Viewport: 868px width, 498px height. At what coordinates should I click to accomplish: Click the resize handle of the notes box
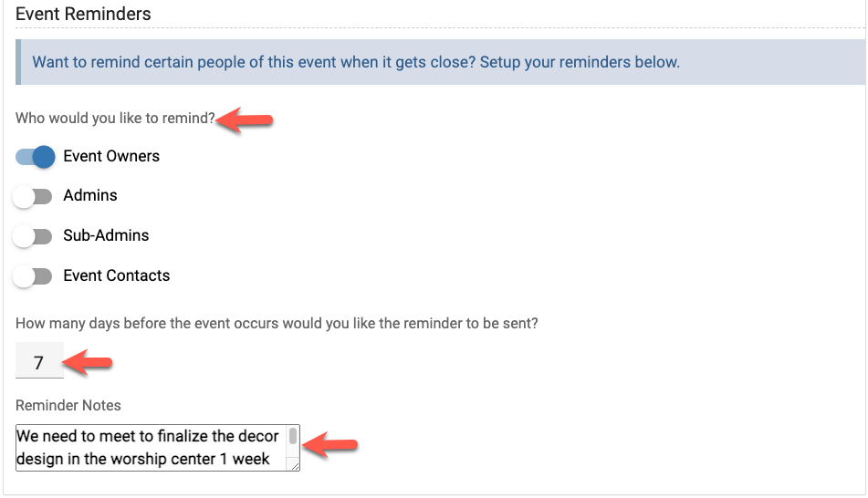tap(294, 465)
